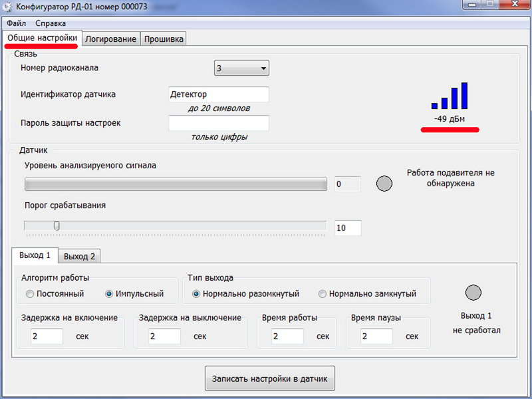
Task: Click the Уровень анализируемого сигнала progress bar
Action: (176, 184)
